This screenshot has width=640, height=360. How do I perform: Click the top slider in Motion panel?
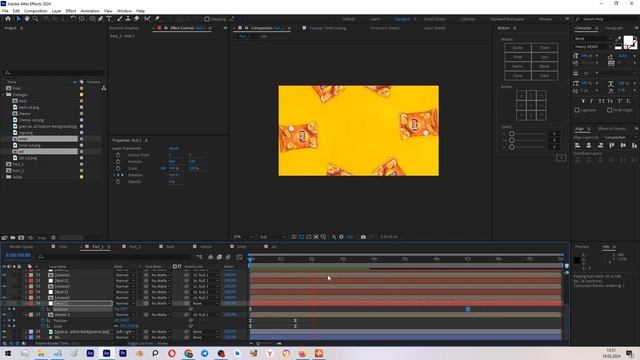point(512,133)
